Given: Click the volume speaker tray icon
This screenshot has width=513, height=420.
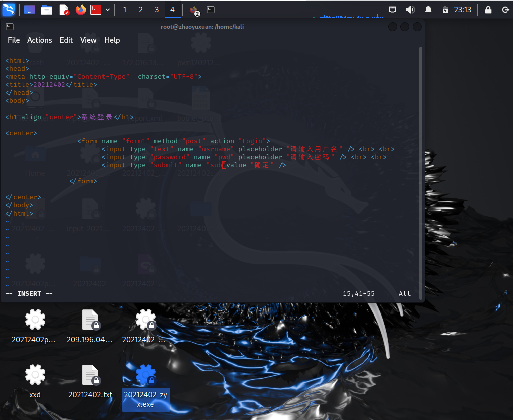Looking at the screenshot, I should 411,10.
